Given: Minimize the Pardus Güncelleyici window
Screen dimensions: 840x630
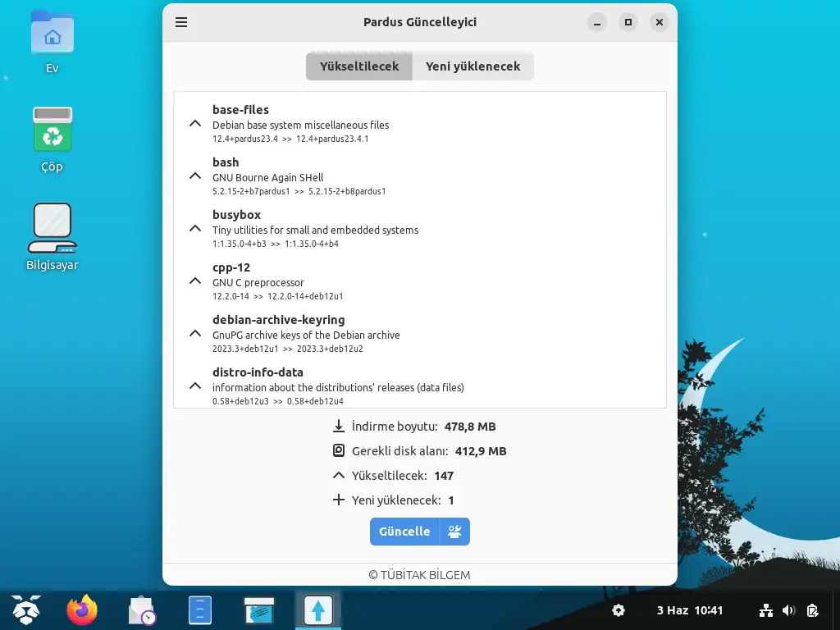Looking at the screenshot, I should (x=597, y=22).
